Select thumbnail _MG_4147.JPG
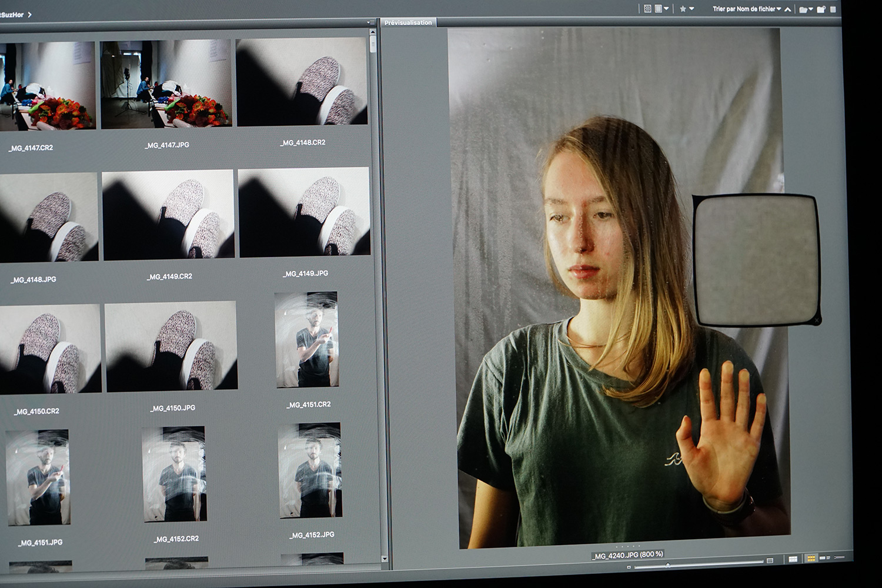 (166, 84)
